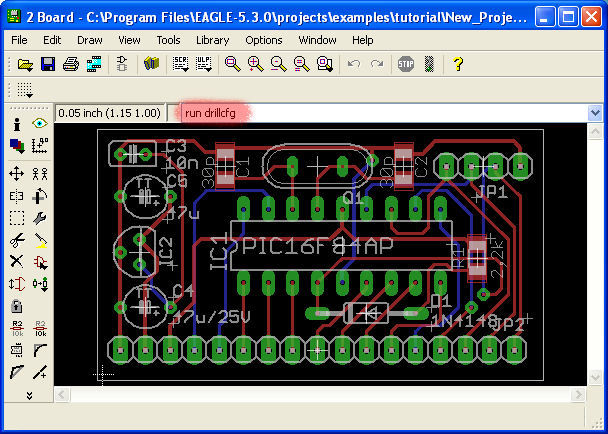The height and width of the screenshot is (434, 608).
Task: Select the Lock padlock tool
Action: 17,306
